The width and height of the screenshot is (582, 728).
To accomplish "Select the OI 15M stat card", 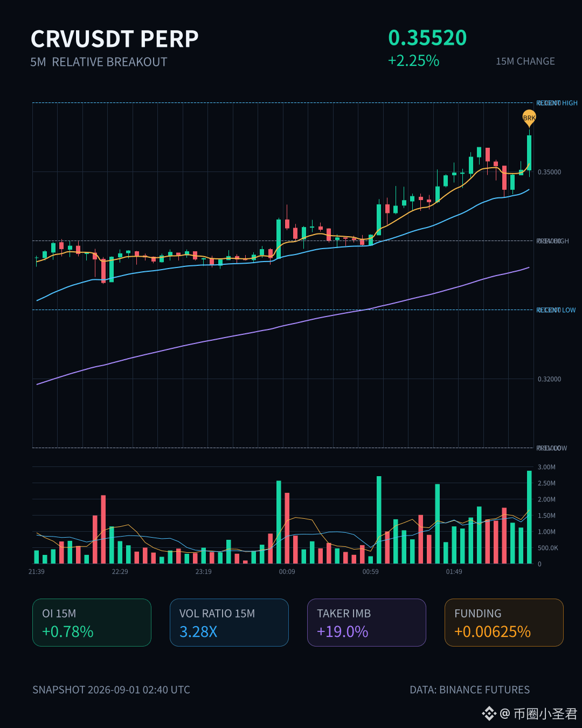I will [x=92, y=622].
